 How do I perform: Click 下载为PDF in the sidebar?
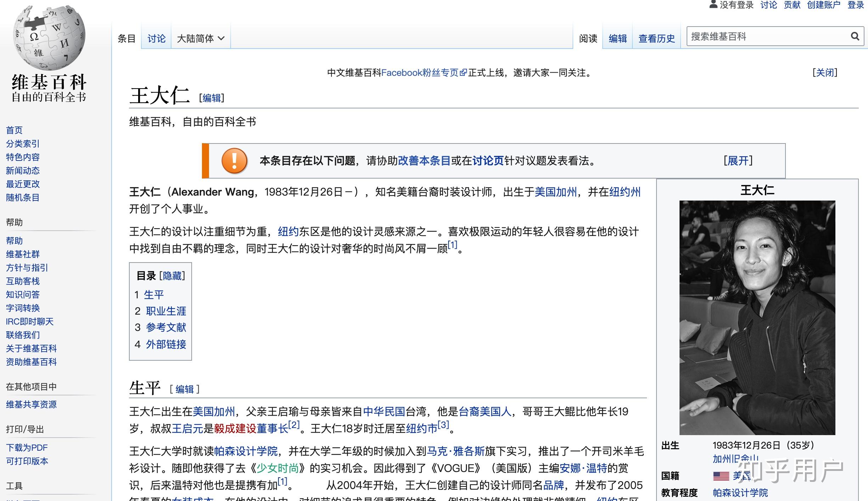click(26, 447)
